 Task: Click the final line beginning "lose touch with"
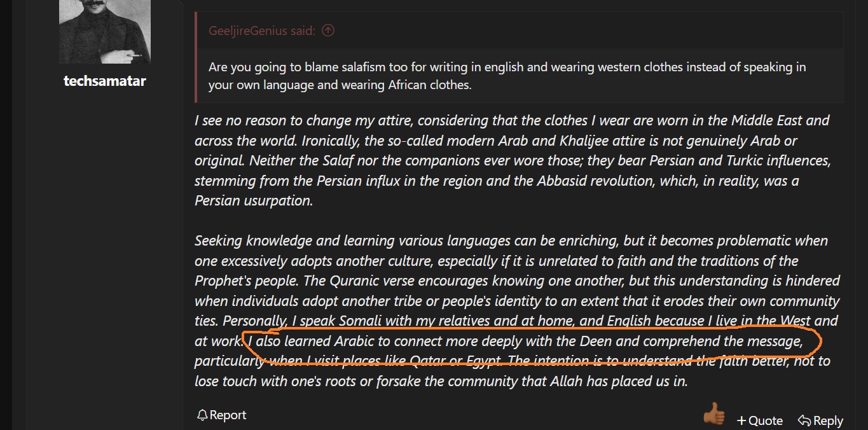(x=441, y=382)
